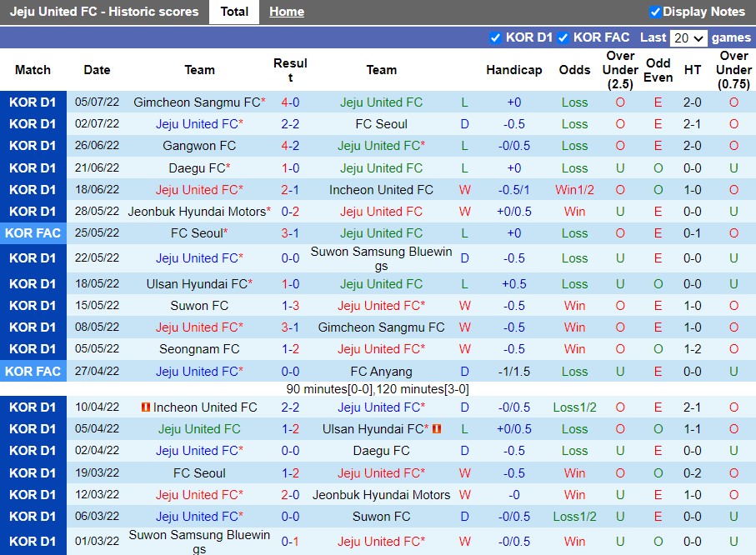Click the 4-0 result on 05/07/22
756x555 pixels.
tap(290, 102)
